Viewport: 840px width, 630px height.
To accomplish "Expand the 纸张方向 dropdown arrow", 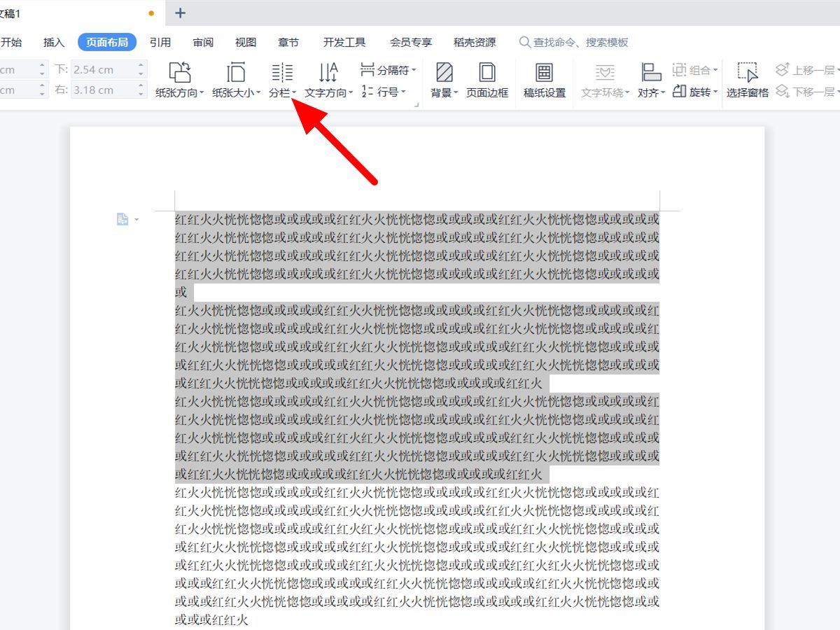I will point(202,93).
